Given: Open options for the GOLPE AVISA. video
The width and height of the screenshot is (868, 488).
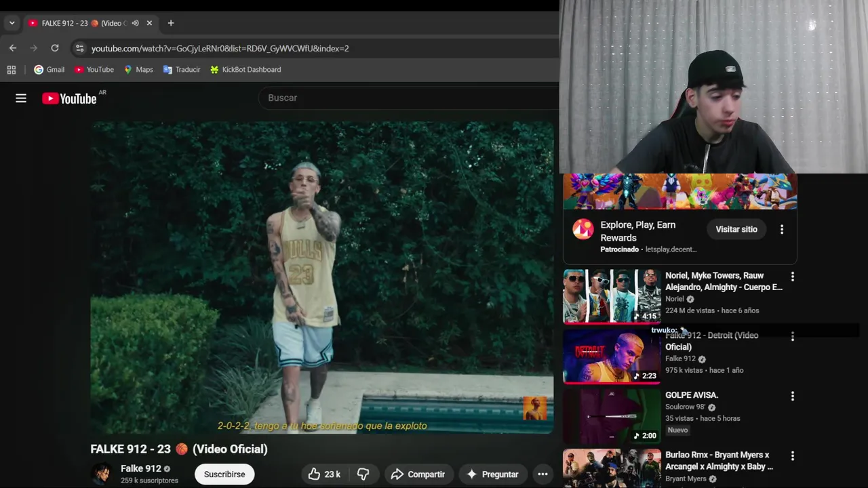Looking at the screenshot, I should point(792,396).
